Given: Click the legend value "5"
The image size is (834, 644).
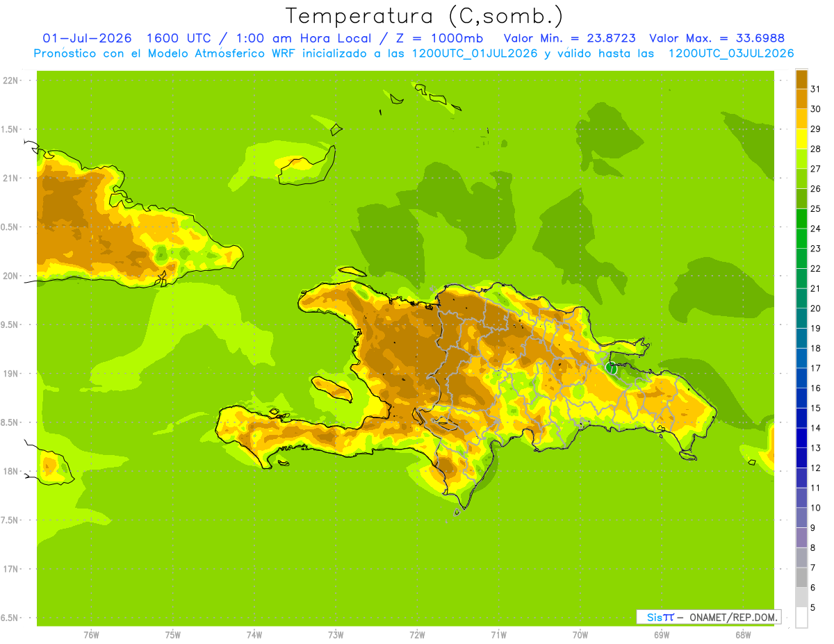Looking at the screenshot, I should point(813,608).
